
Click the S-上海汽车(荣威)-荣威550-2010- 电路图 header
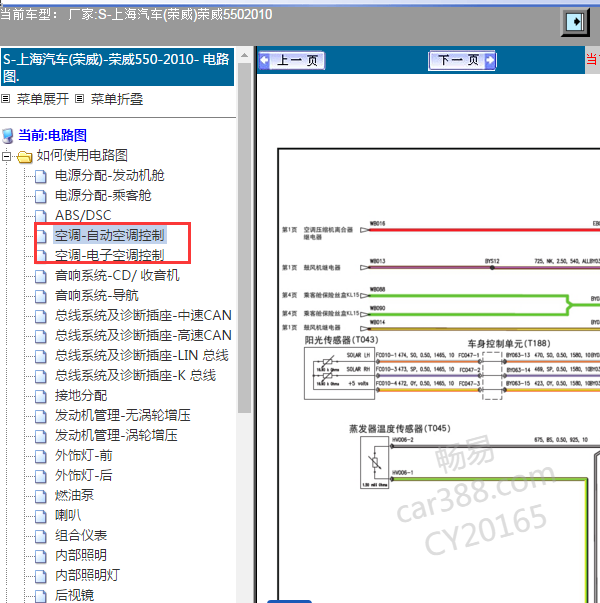117,67
